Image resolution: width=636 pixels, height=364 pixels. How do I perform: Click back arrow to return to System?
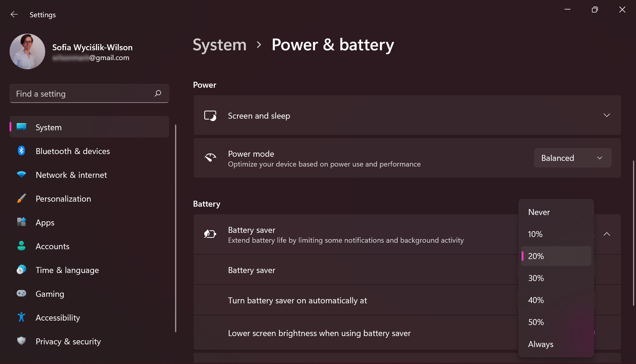(13, 14)
